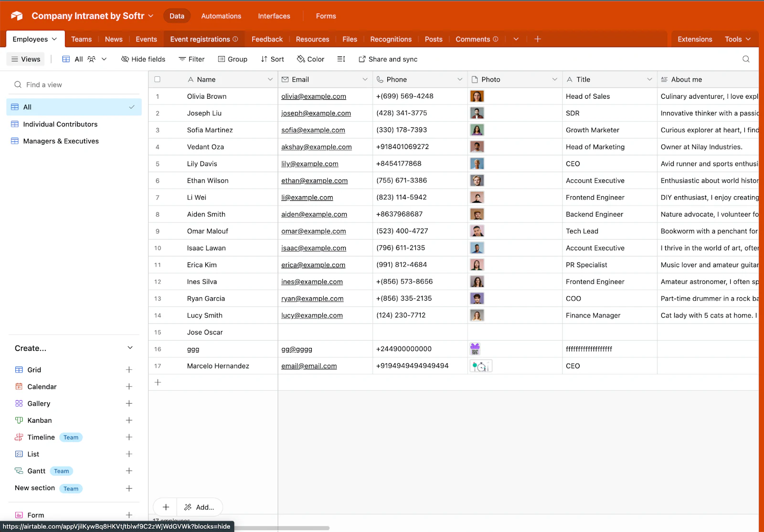The height and width of the screenshot is (532, 764).
Task: Click Hide fields button
Action: tap(143, 59)
